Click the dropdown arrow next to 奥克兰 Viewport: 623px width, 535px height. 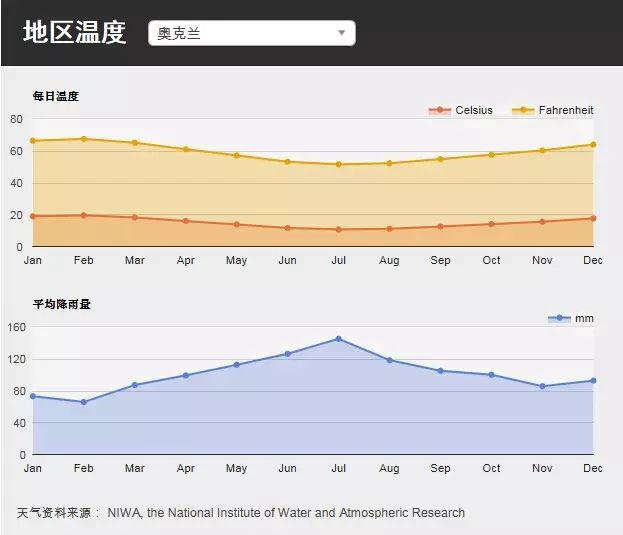tap(341, 33)
